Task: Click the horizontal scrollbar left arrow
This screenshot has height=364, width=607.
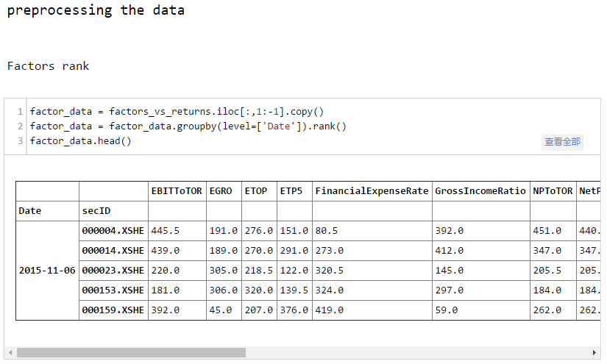Action: [x=10, y=352]
